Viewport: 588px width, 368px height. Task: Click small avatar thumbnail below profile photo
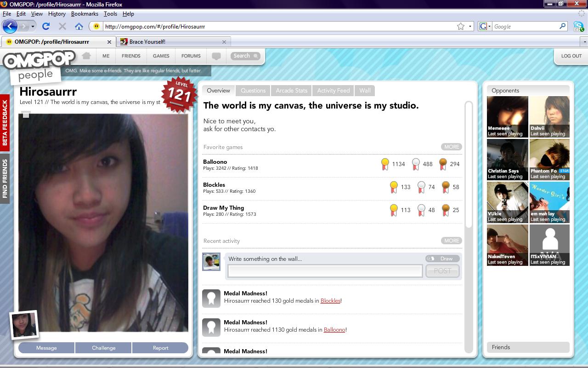[x=24, y=325]
